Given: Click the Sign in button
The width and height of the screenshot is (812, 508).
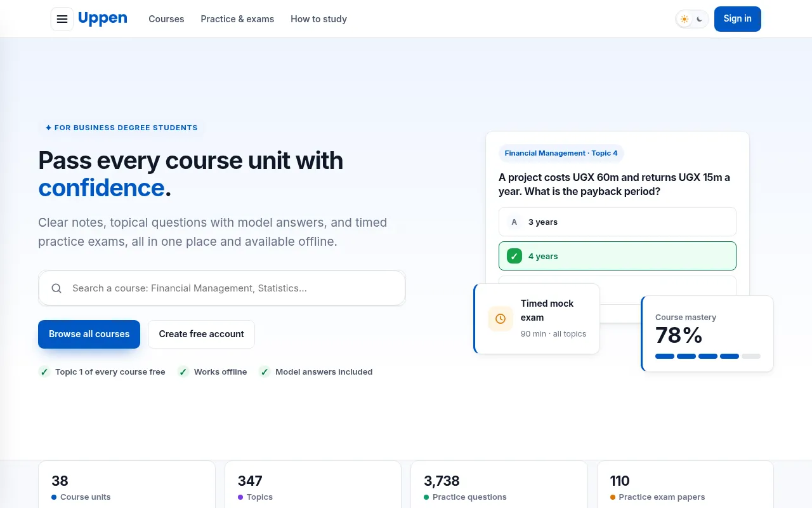Looking at the screenshot, I should 738,19.
